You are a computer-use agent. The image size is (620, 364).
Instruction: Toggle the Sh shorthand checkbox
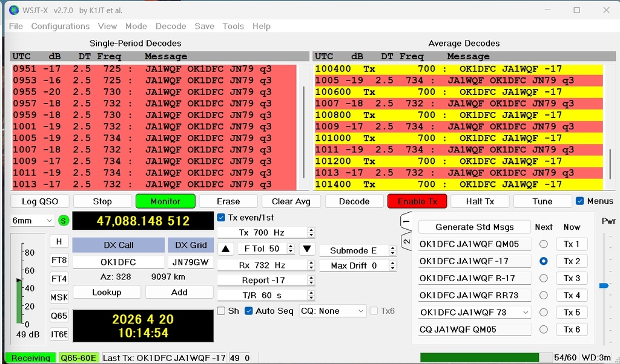click(x=222, y=311)
